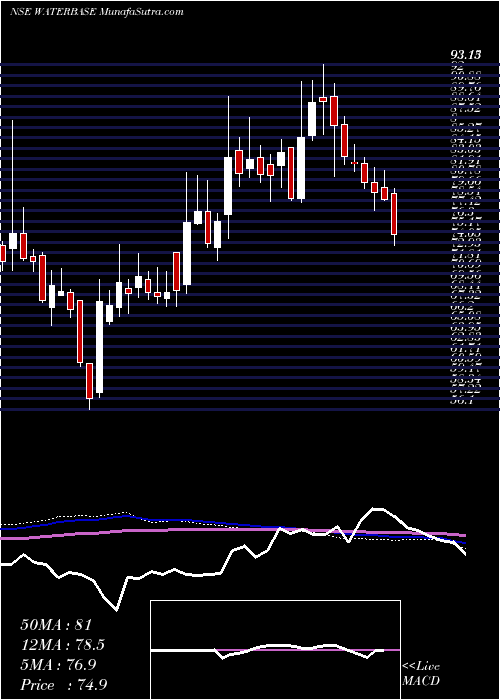This screenshot has height=700, width=500.
Task: Click the Live MACD label
Action: [421, 673]
